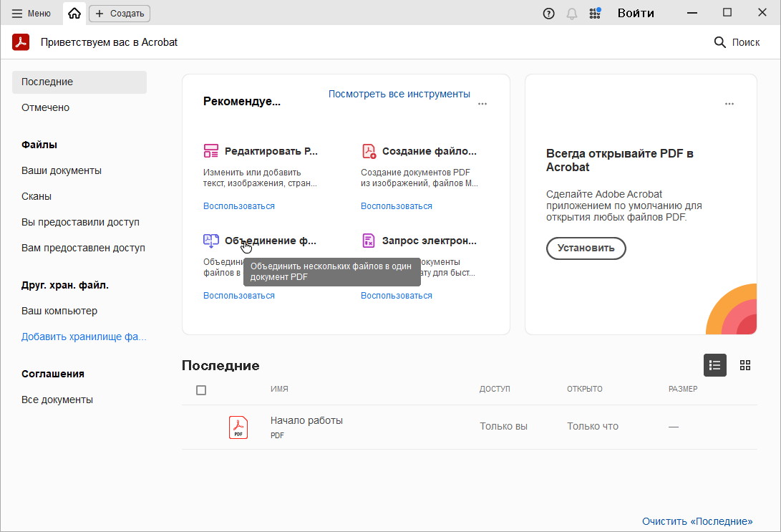Click the Adobe Acrobat logo icon
Image resolution: width=781 pixels, height=532 pixels.
point(21,42)
